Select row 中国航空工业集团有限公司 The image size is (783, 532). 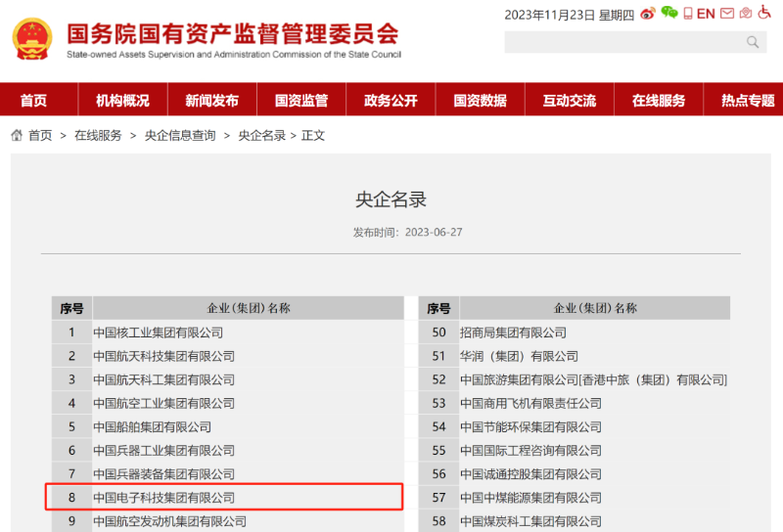pyautogui.click(x=228, y=403)
